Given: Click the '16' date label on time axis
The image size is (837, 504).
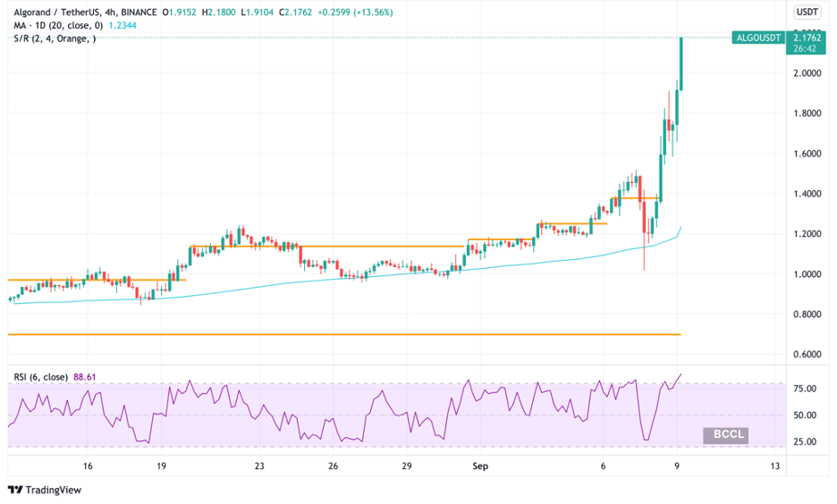Looking at the screenshot, I should tap(88, 466).
